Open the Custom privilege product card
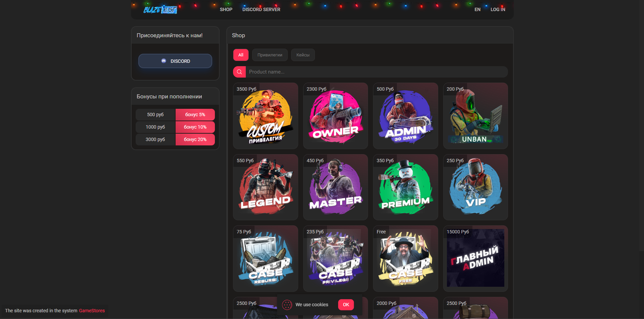The image size is (644, 319). pyautogui.click(x=266, y=116)
